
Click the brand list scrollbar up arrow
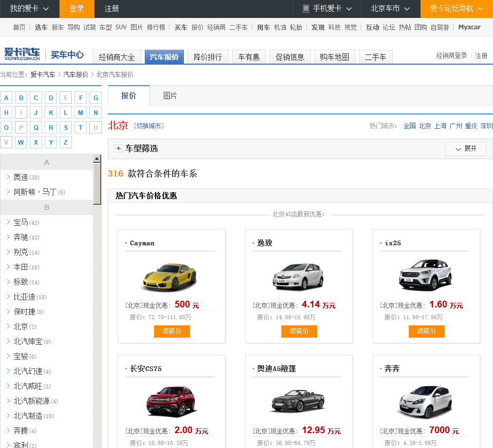[x=97, y=159]
